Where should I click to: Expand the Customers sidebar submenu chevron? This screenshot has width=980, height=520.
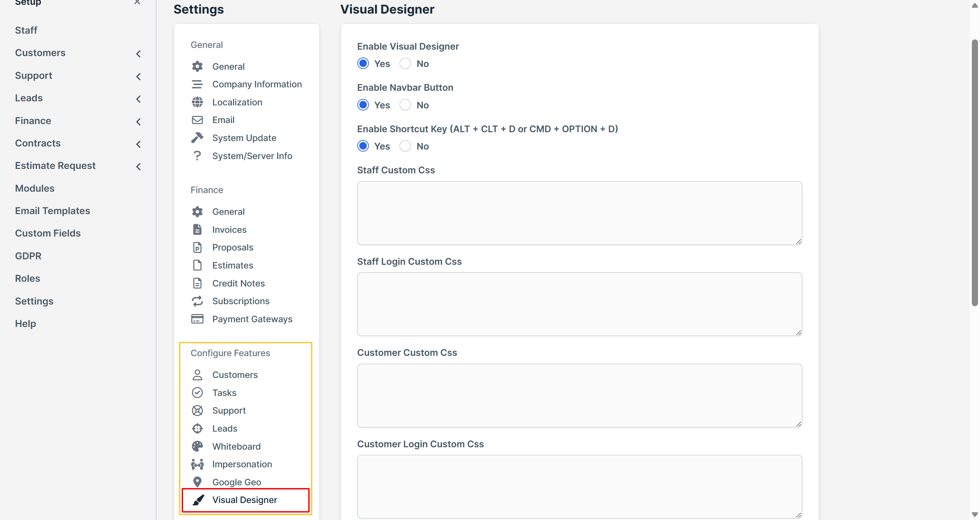pyautogui.click(x=138, y=54)
